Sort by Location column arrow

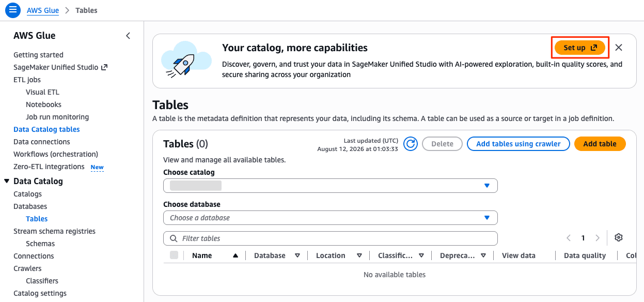(x=359, y=255)
